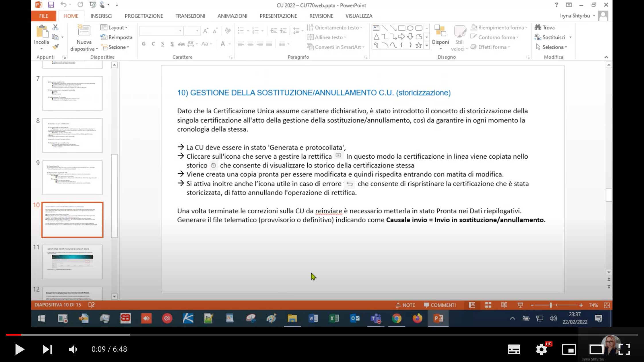Start slideshow from status bar icon
Image resolution: width=644 pixels, height=362 pixels.
click(520, 305)
